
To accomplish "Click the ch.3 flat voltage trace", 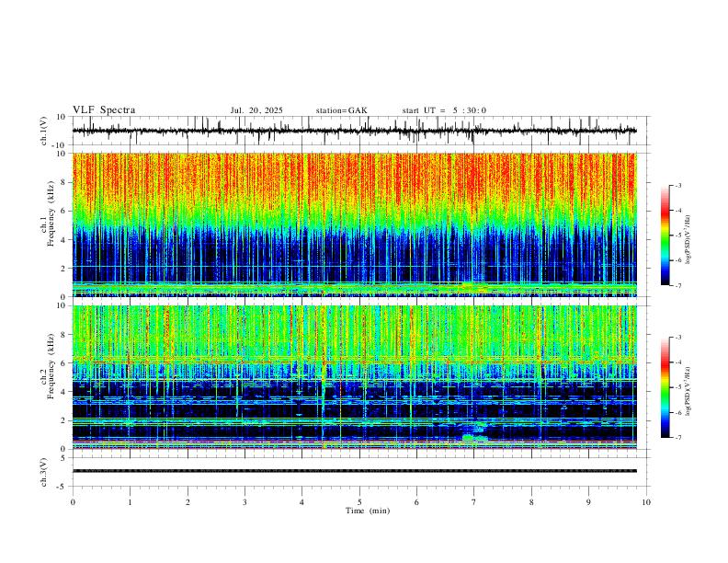I will pyautogui.click(x=354, y=471).
